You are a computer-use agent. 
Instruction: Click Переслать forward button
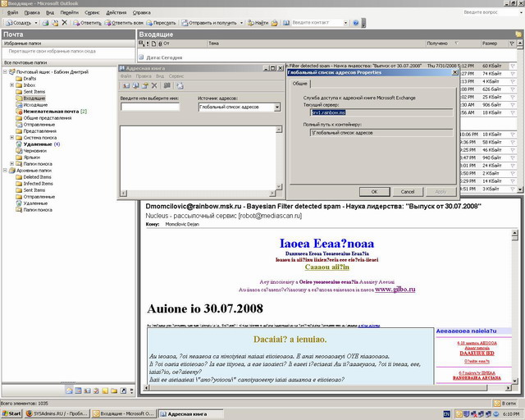[161, 23]
